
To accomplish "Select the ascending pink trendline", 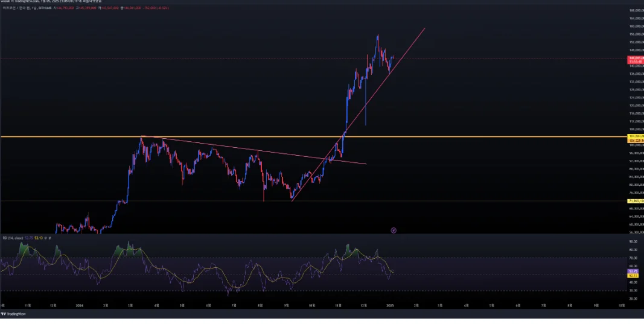I will [357, 115].
